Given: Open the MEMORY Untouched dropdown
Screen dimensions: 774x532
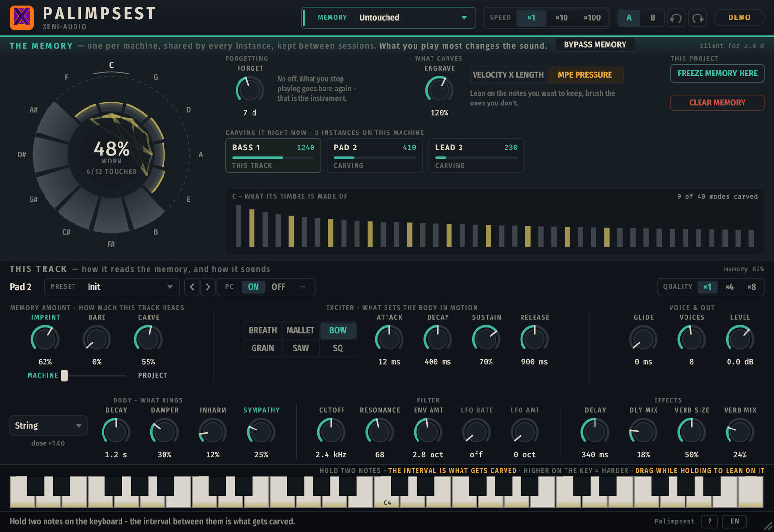Looking at the screenshot, I should pyautogui.click(x=388, y=18).
